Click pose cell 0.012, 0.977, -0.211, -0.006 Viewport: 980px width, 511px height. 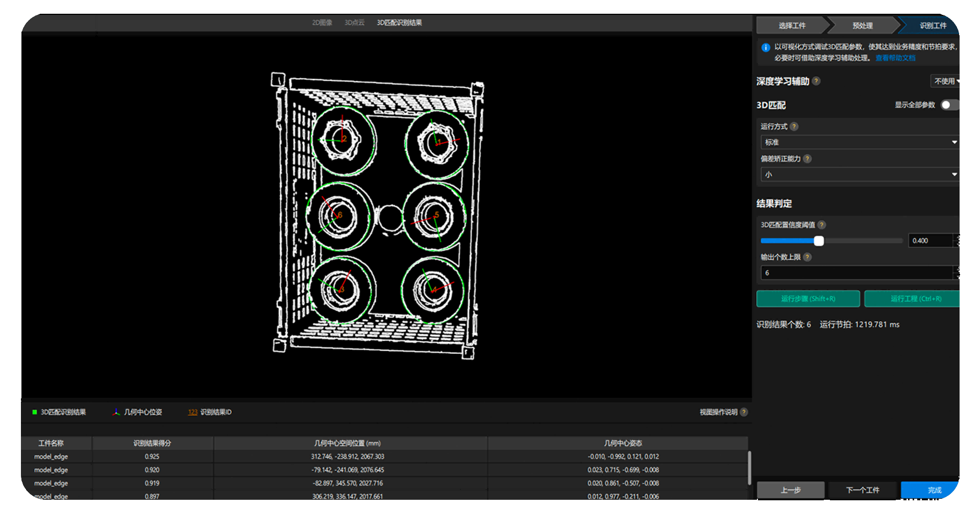623,496
